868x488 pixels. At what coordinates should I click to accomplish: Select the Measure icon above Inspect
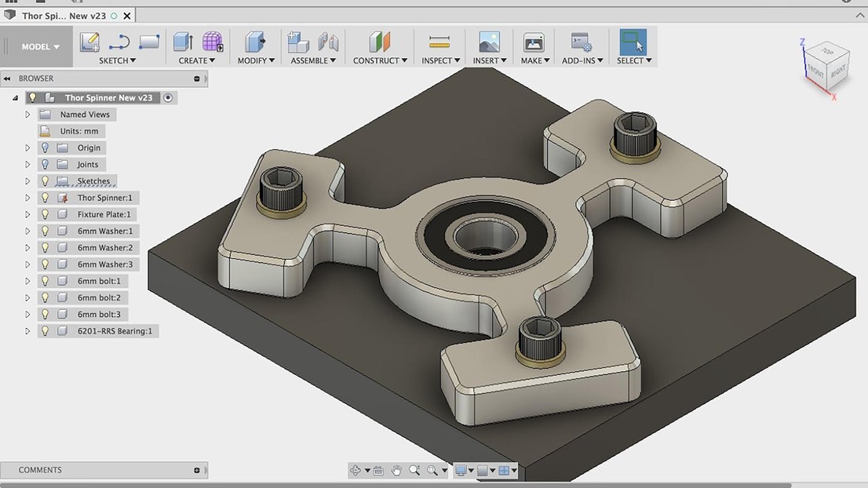[439, 42]
